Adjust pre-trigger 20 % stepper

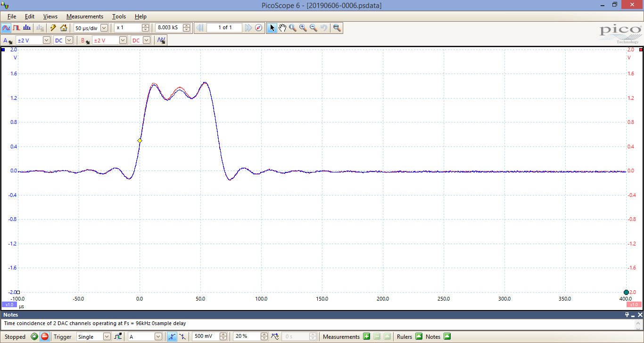264,336
